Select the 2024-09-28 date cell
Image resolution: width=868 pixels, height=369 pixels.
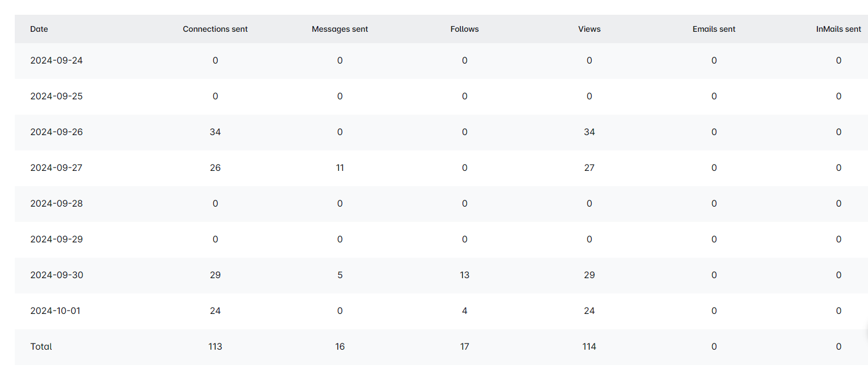[56, 203]
